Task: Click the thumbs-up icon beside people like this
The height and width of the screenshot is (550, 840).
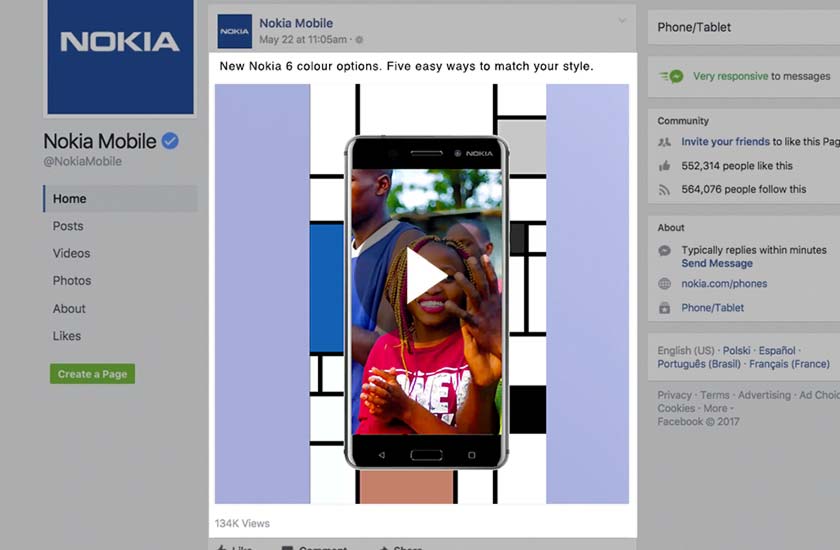Action: click(x=664, y=165)
